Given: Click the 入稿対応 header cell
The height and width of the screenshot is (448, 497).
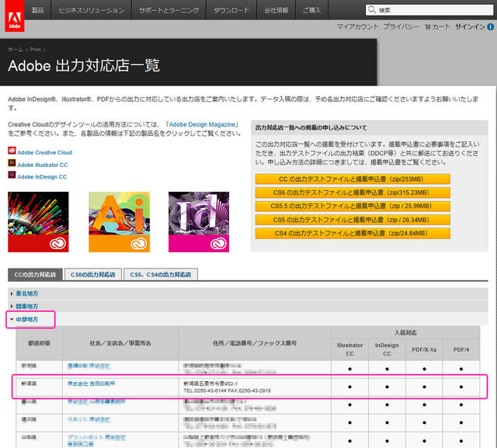Looking at the screenshot, I should pyautogui.click(x=405, y=332).
